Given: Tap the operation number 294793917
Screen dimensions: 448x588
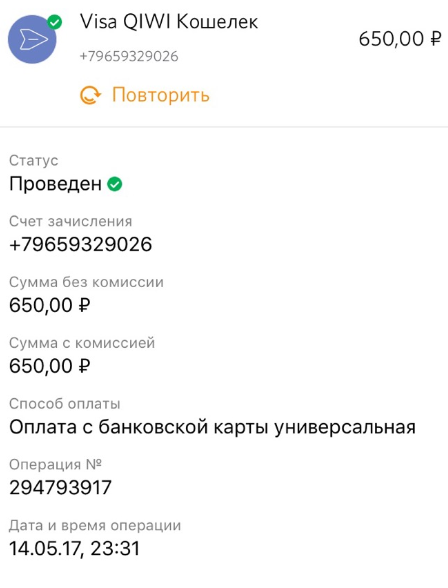Looking at the screenshot, I should [x=60, y=488].
